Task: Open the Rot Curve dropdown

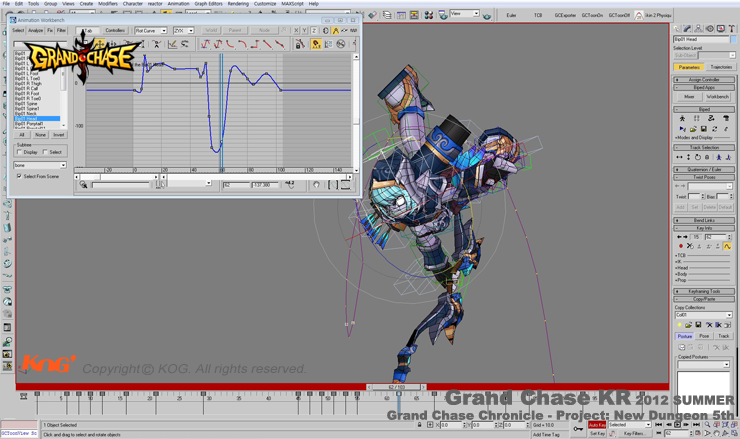Action: point(151,31)
